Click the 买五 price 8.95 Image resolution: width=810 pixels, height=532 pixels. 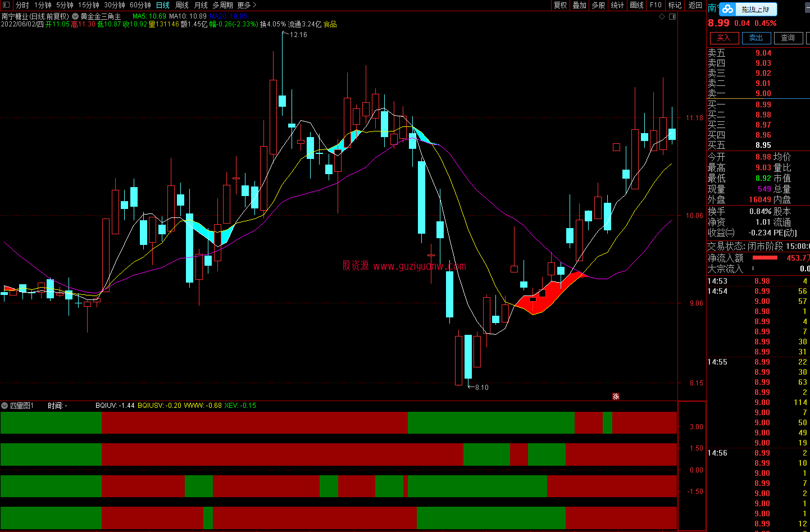[763, 145]
